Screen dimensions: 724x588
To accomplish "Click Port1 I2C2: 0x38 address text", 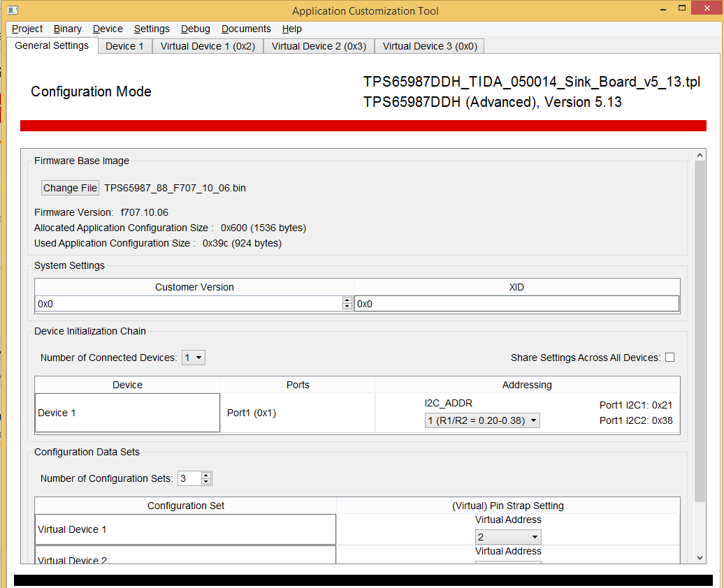I will coord(636,420).
